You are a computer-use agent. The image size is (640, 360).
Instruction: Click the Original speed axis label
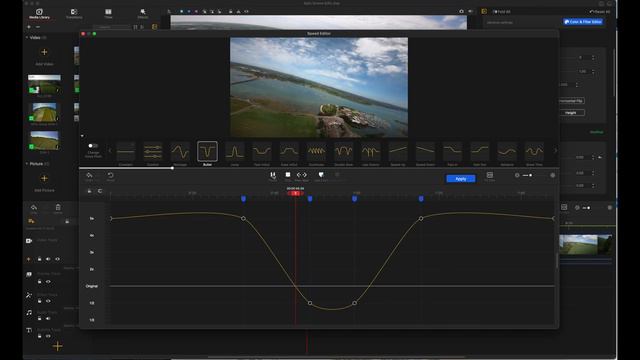tap(92, 286)
